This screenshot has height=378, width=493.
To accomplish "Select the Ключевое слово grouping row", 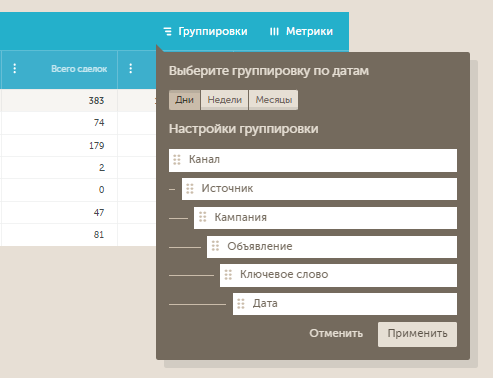I will point(338,275).
